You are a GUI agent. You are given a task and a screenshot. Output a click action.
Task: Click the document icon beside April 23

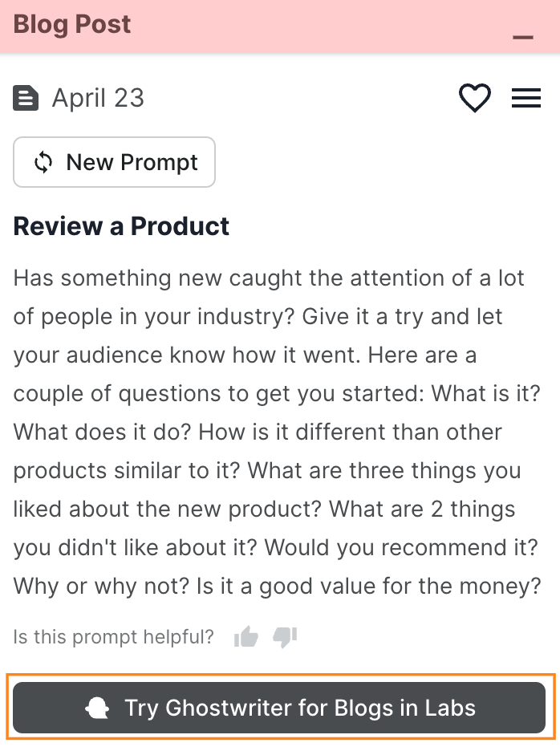click(26, 99)
